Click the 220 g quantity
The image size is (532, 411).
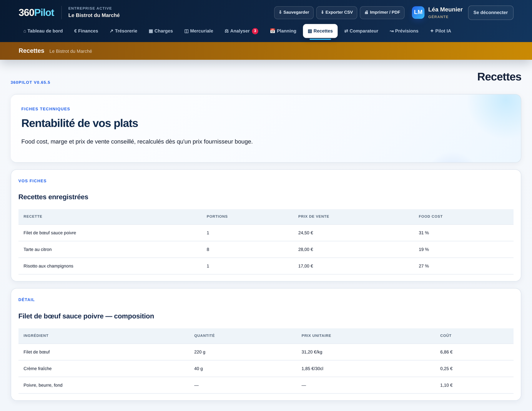pyautogui.click(x=199, y=352)
